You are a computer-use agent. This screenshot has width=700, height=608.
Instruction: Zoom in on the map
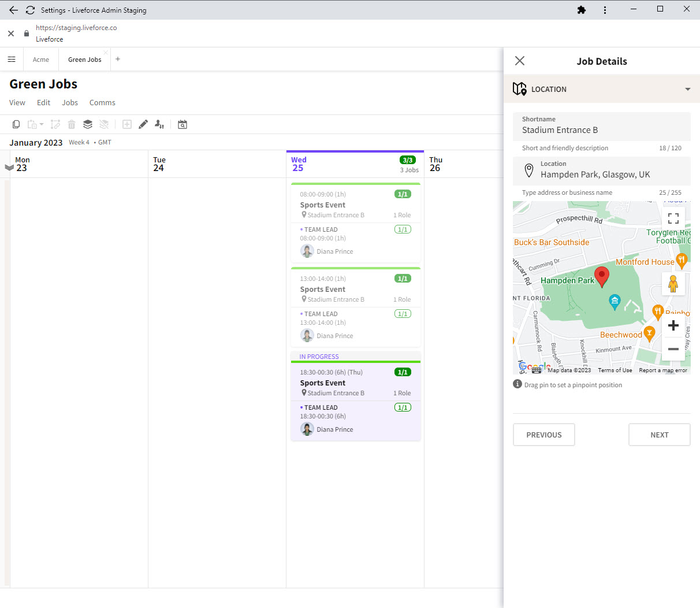(x=673, y=325)
